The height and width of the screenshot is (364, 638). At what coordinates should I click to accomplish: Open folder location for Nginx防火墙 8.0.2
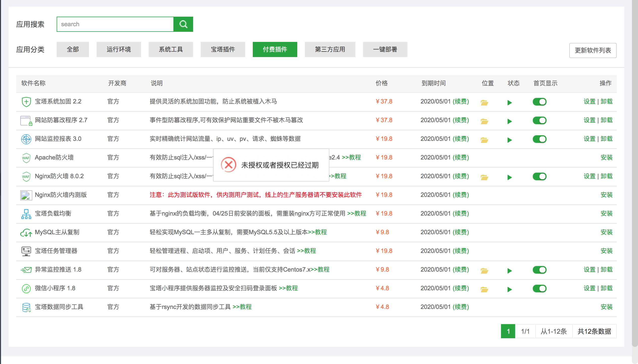tap(484, 177)
